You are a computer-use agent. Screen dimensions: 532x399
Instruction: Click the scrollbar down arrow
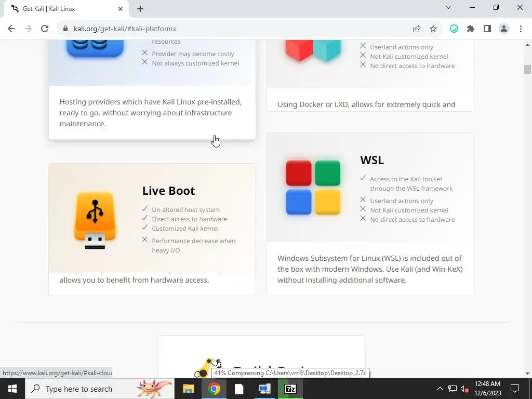527,373
